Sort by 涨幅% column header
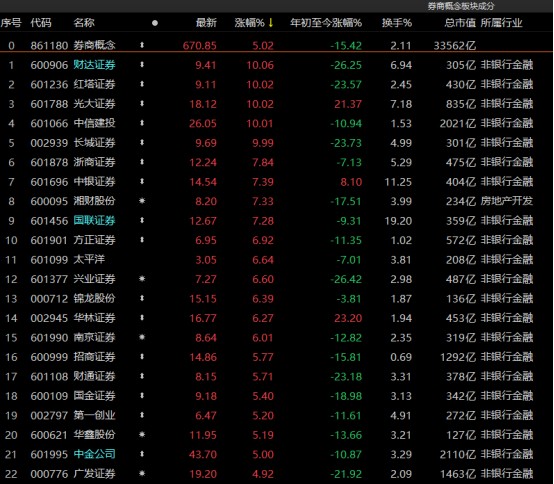Image resolution: width=554 pixels, height=484 pixels. click(249, 23)
